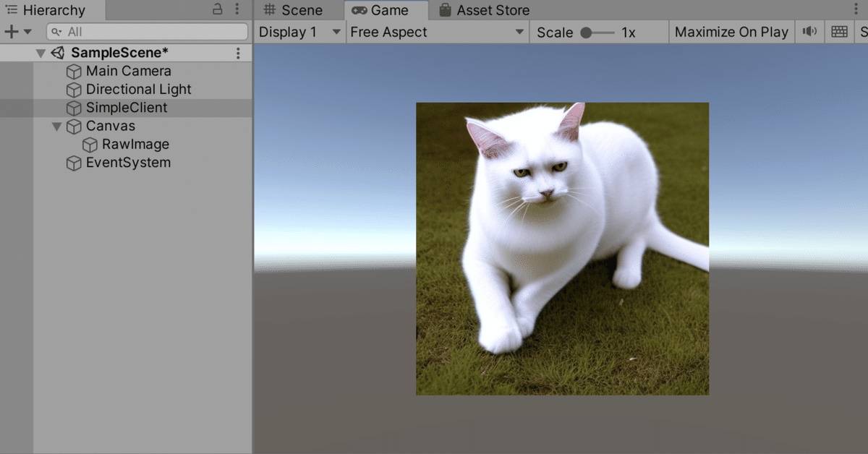Click the keyboard shortcut icon in Game toolbar

(x=839, y=31)
